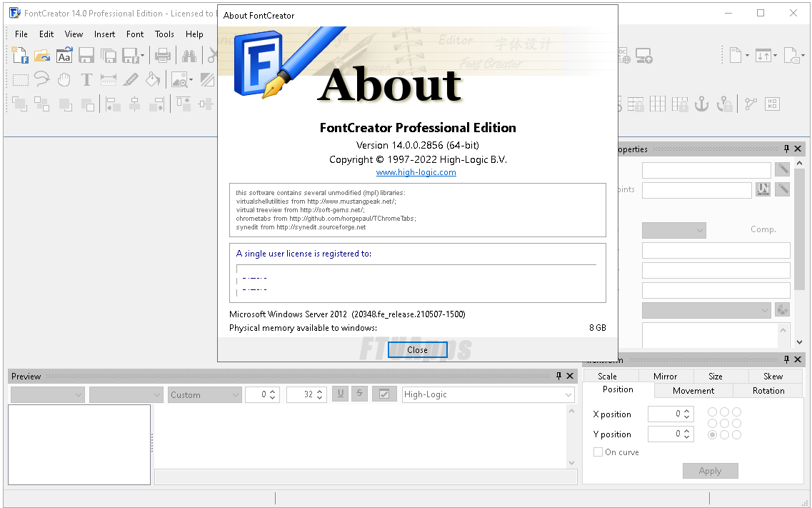Increase the Y position stepper value
Image resolution: width=812 pixels, height=508 pixels.
(687, 431)
